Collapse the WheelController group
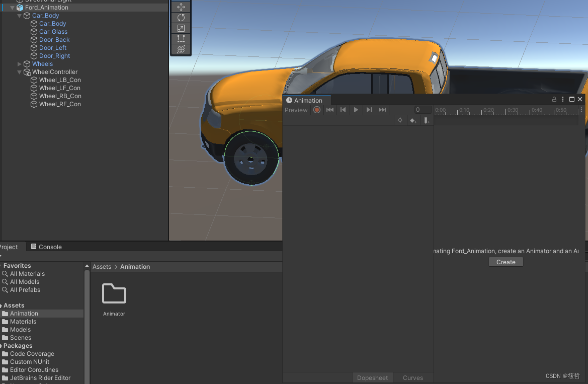The image size is (588, 384). (x=19, y=72)
